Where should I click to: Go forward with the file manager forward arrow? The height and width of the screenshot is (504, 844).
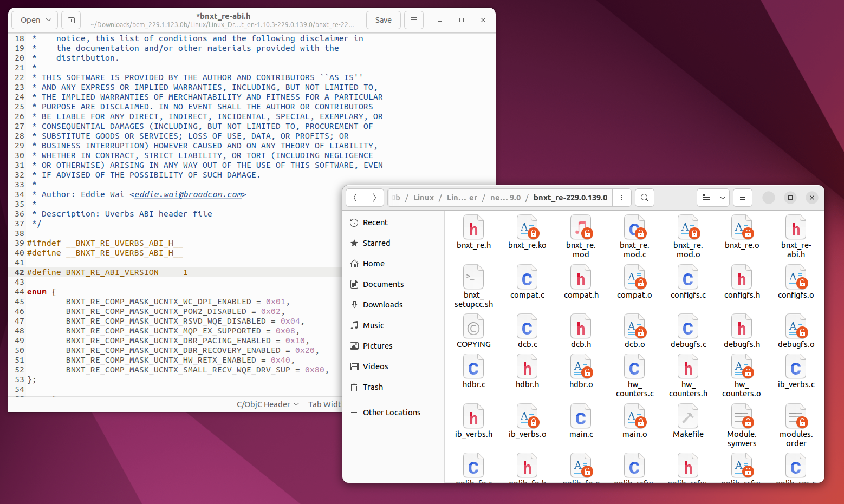pos(374,198)
